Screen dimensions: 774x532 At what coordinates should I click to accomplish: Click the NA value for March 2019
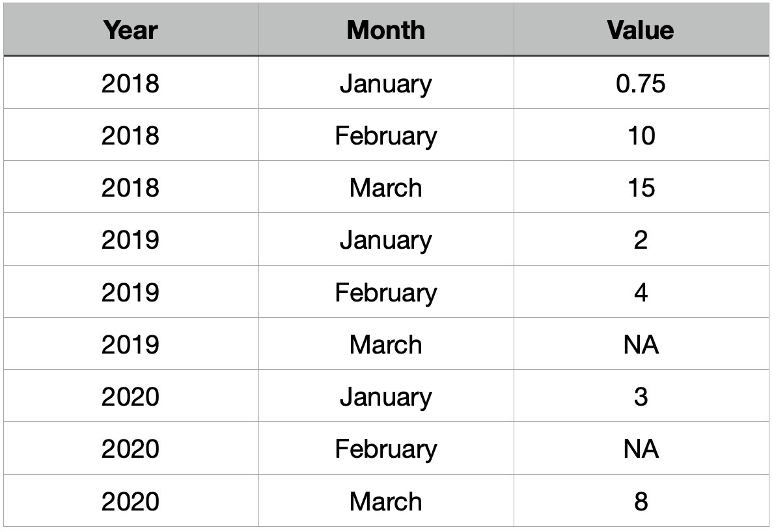coord(641,344)
